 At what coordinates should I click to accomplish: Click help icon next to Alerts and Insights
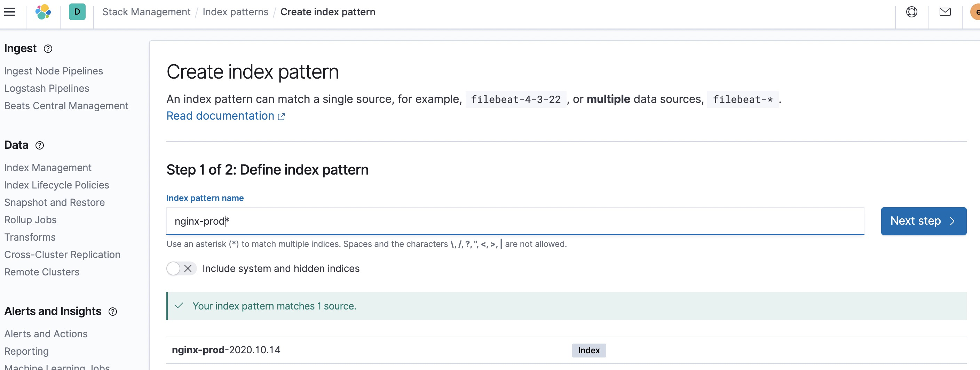click(113, 312)
